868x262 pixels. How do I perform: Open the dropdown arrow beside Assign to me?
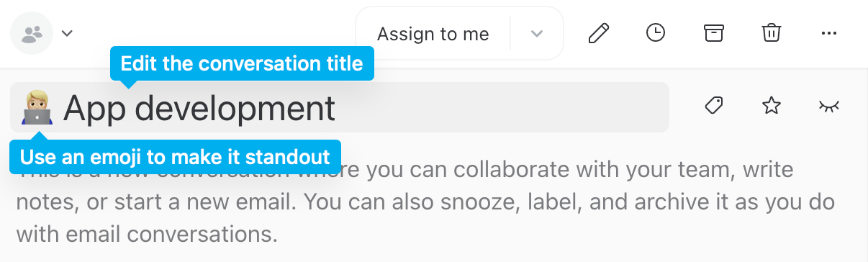(537, 34)
